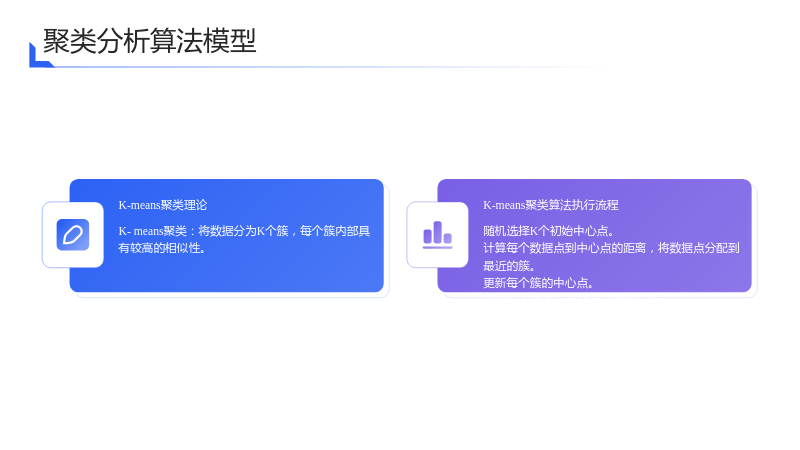
Task: Click the line 最近的簇。
Action: coord(509,266)
